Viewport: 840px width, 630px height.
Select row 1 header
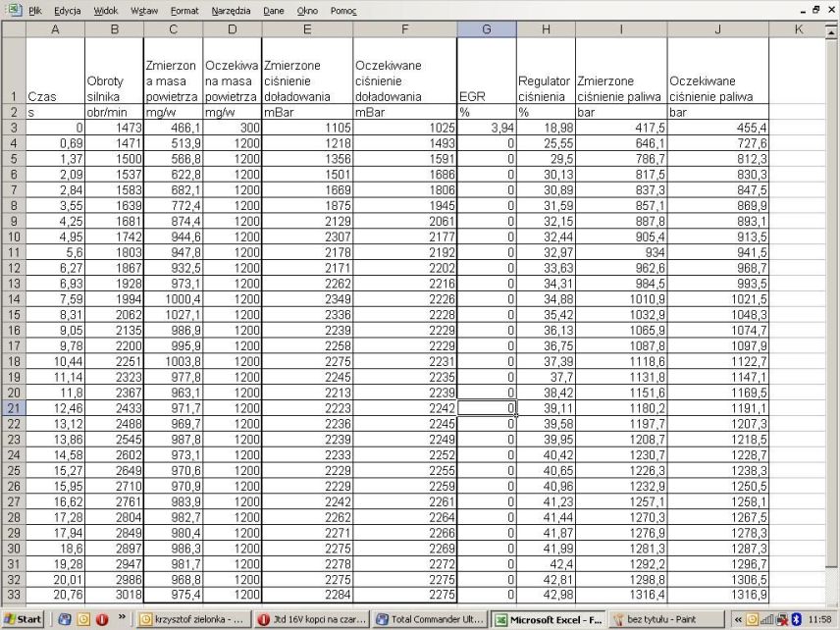[14, 71]
